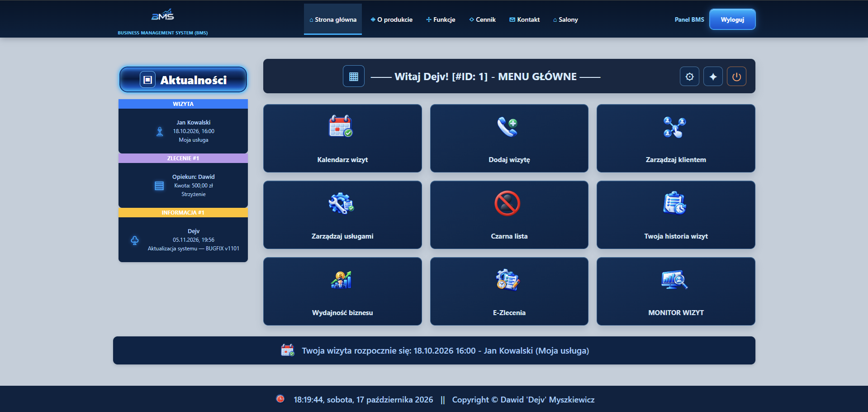Open the Cennik menu item
868x412 pixels.
point(483,19)
